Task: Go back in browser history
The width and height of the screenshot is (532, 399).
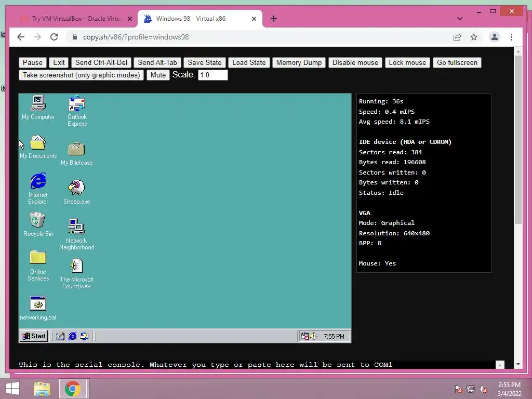Action: (21, 37)
